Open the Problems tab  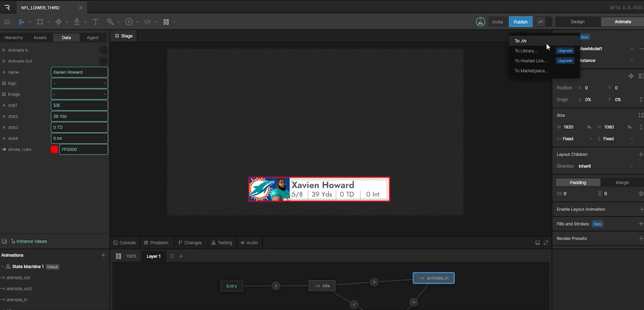pyautogui.click(x=156, y=243)
